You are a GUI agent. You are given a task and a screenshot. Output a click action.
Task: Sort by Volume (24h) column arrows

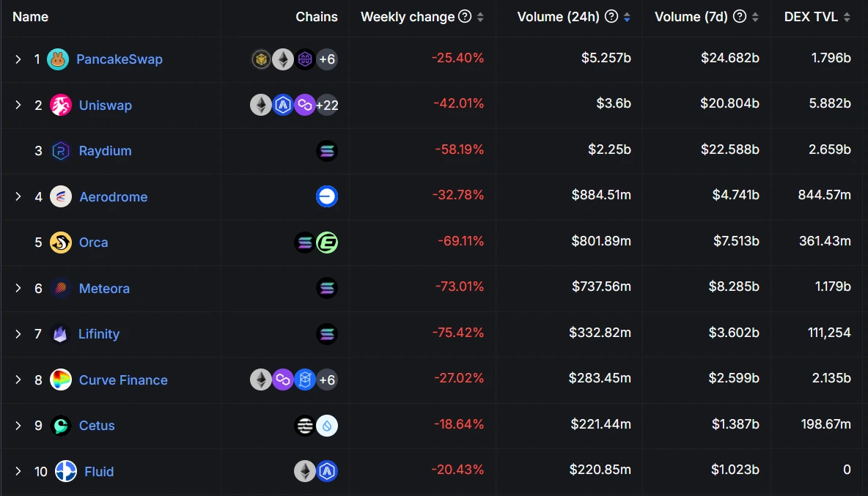click(x=627, y=17)
